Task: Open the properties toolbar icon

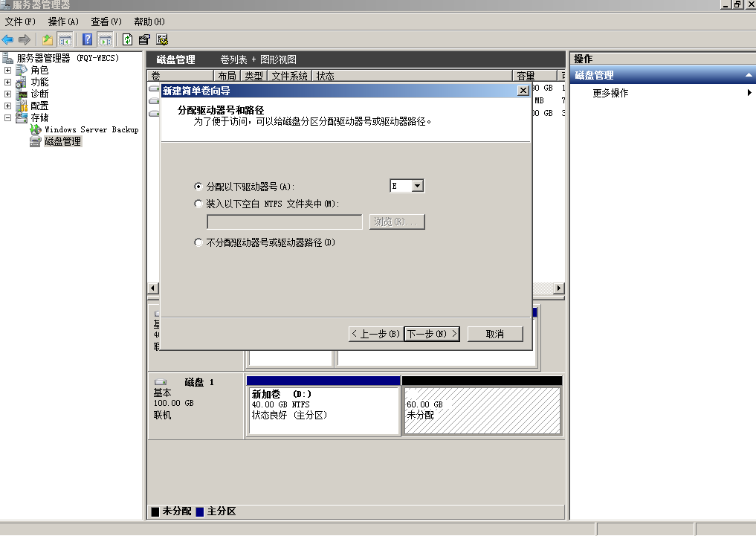Action: point(144,39)
